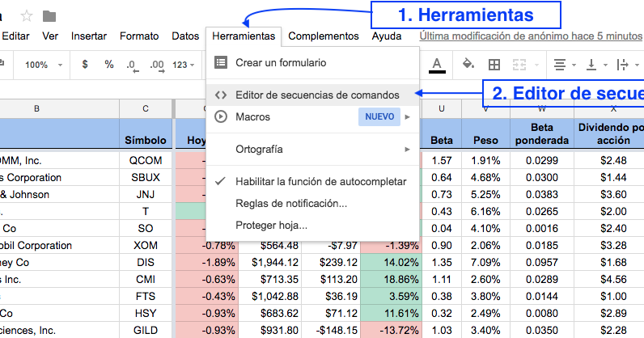The height and width of the screenshot is (338, 644).
Task: Select column B header
Action: pos(59,108)
